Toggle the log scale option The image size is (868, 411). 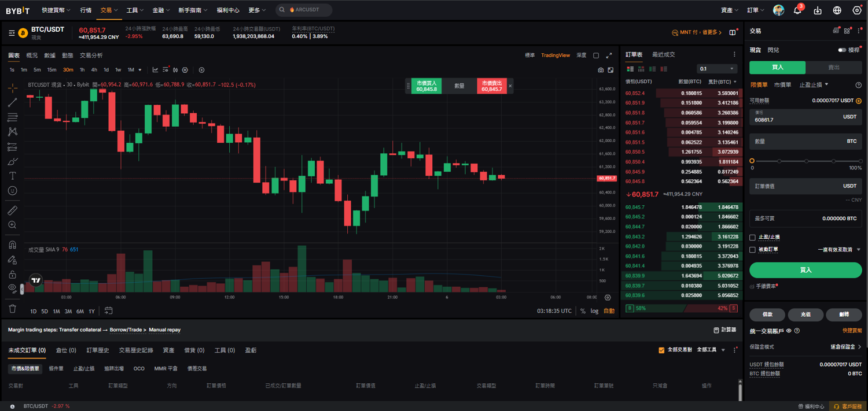pos(594,311)
